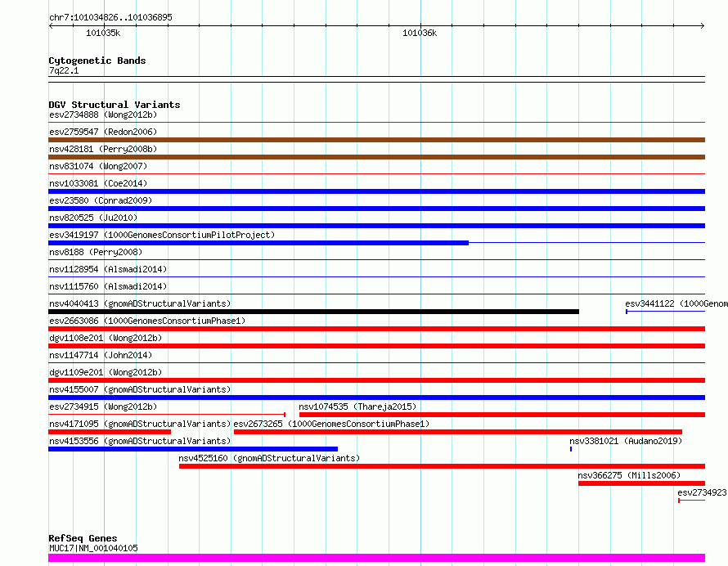
Task: Select the nsv1115760 (Alsmadi2014) label
Action: coord(108,286)
